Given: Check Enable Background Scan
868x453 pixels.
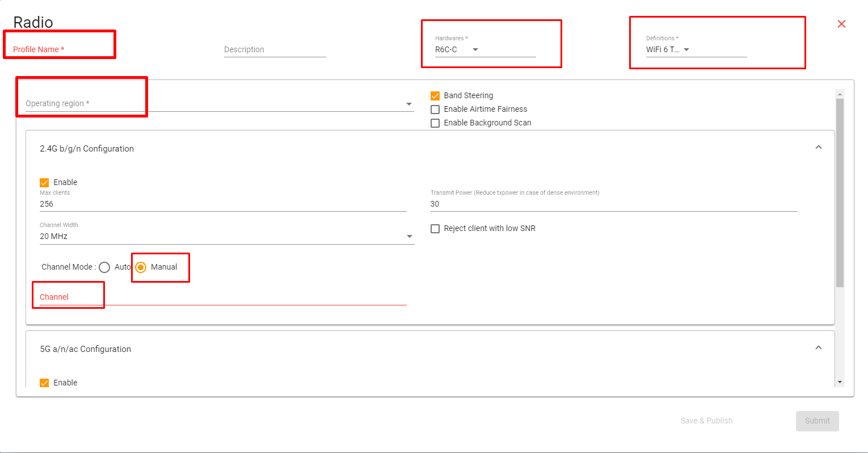Looking at the screenshot, I should pyautogui.click(x=435, y=123).
